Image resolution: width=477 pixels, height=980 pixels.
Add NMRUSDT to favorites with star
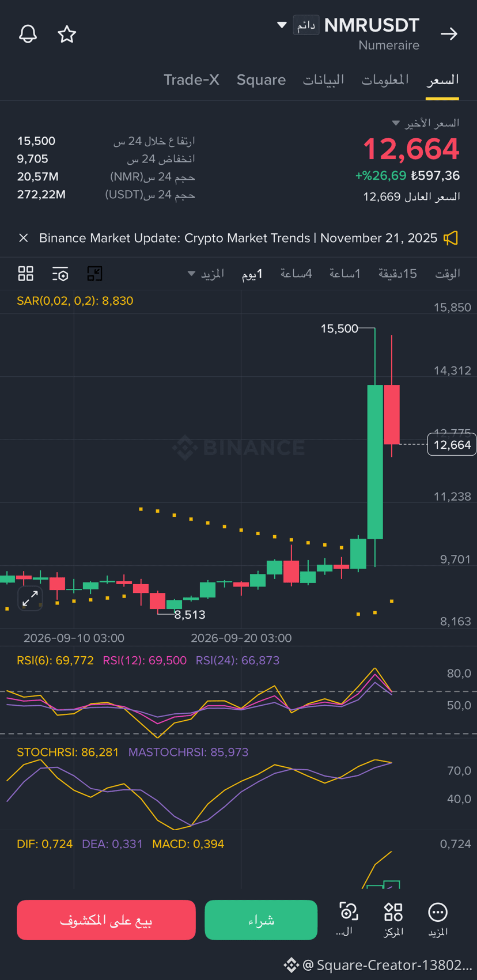tap(67, 34)
